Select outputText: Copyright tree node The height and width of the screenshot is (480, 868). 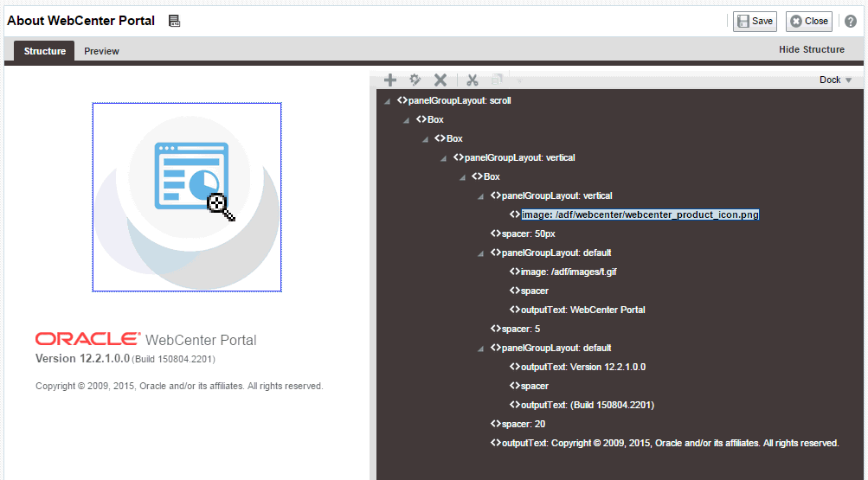(671, 443)
